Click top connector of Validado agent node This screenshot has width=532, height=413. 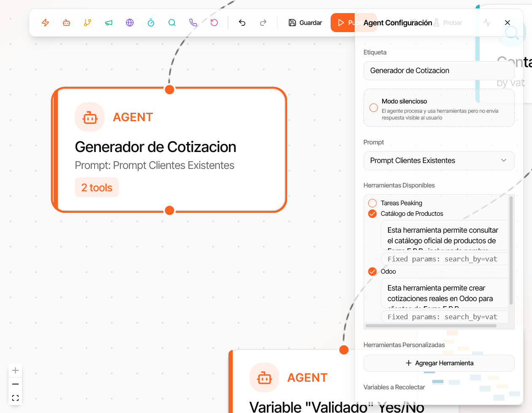pyautogui.click(x=344, y=350)
